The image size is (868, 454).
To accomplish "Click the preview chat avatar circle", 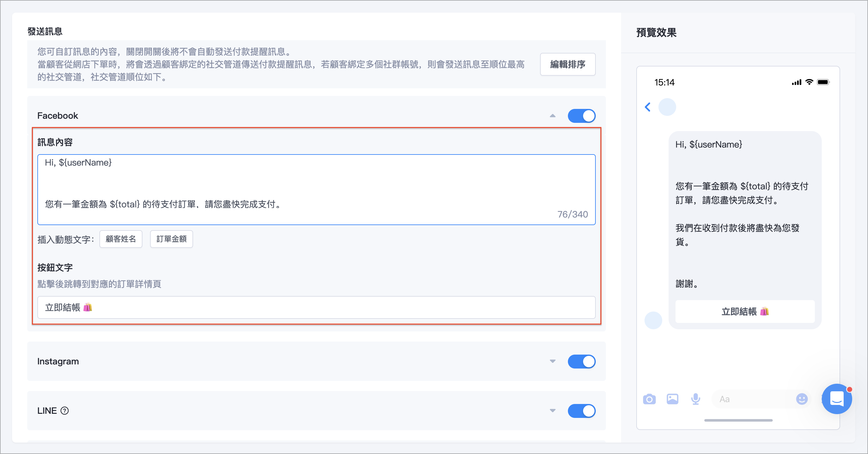I will [x=667, y=107].
